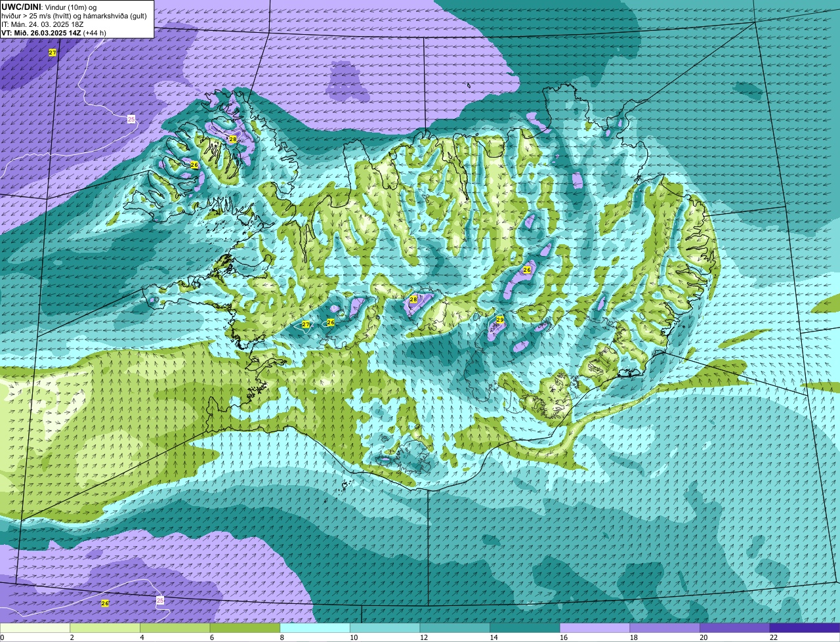Click the pale yellow 0–2 legend swatch
The width and height of the screenshot is (840, 642).
pos(35,628)
